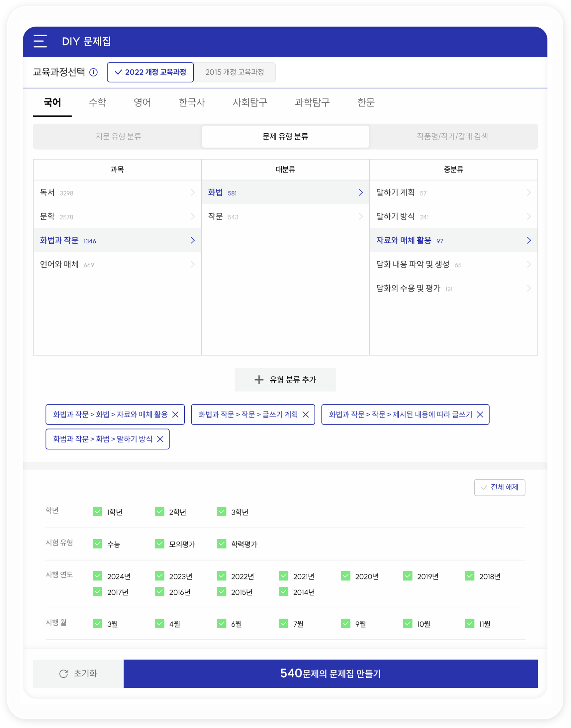This screenshot has height=728, width=571.
Task: Open the hamburger menu icon
Action: click(40, 41)
